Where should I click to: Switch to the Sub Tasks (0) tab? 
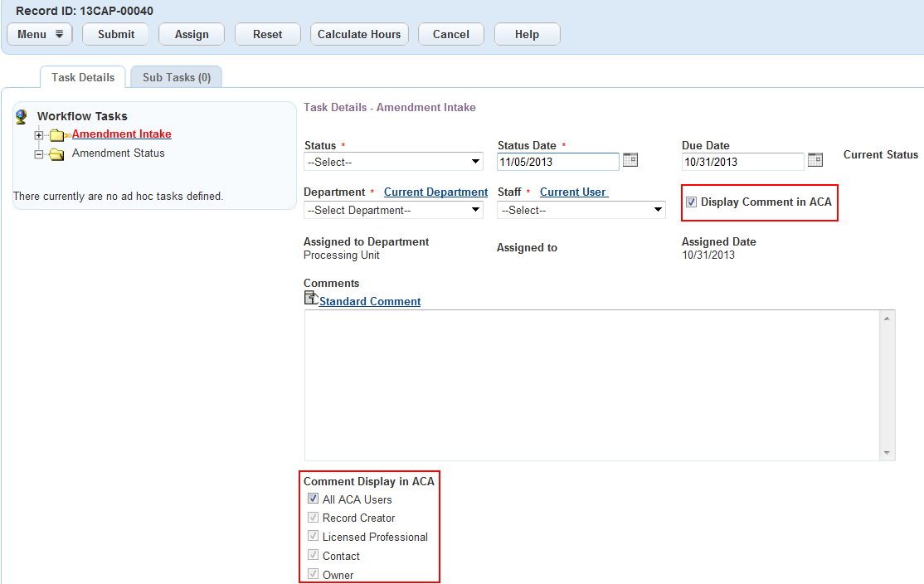pyautogui.click(x=177, y=77)
